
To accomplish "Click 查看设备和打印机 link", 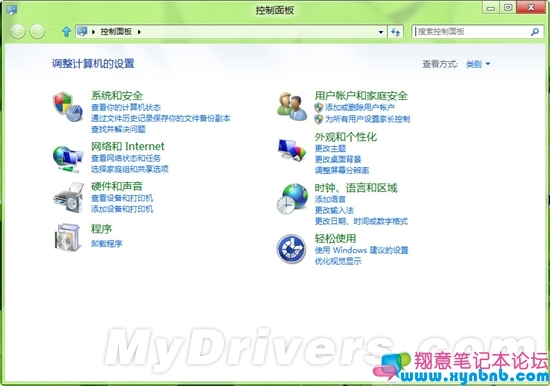I will [122, 198].
